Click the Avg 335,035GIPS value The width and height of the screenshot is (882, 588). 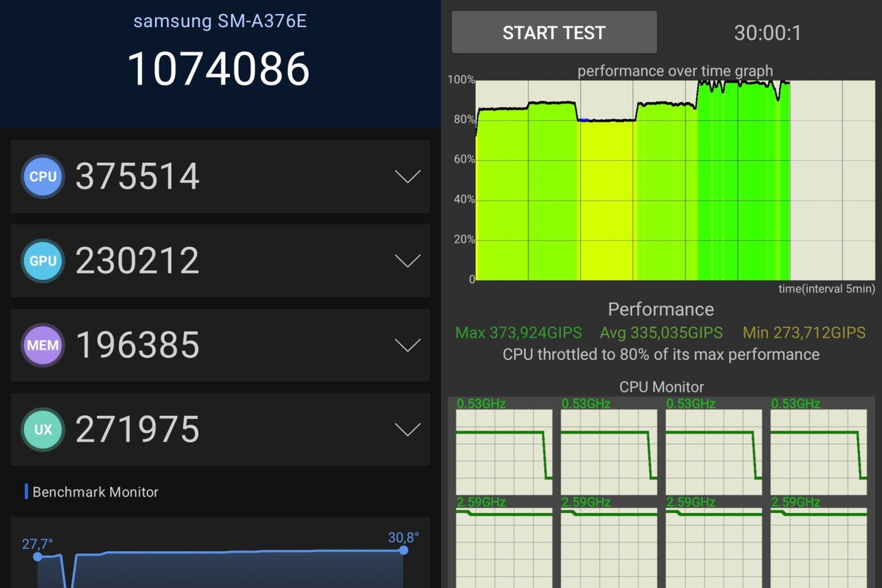661,333
